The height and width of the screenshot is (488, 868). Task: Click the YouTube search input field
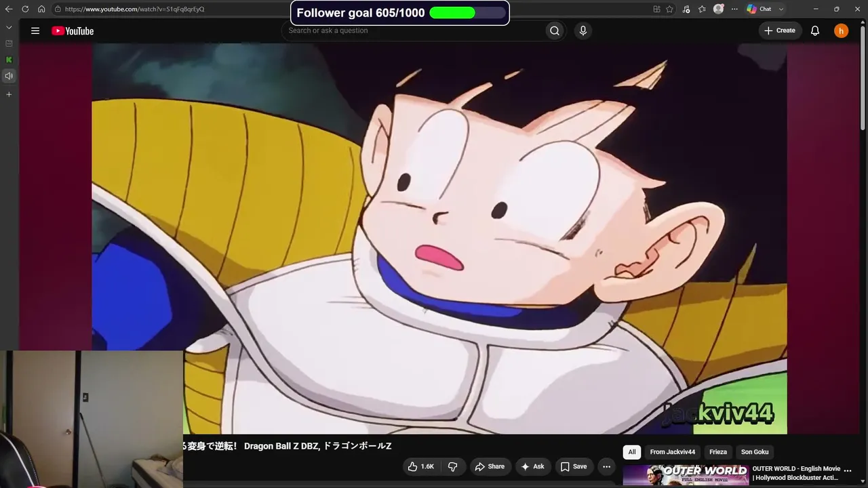tap(415, 30)
